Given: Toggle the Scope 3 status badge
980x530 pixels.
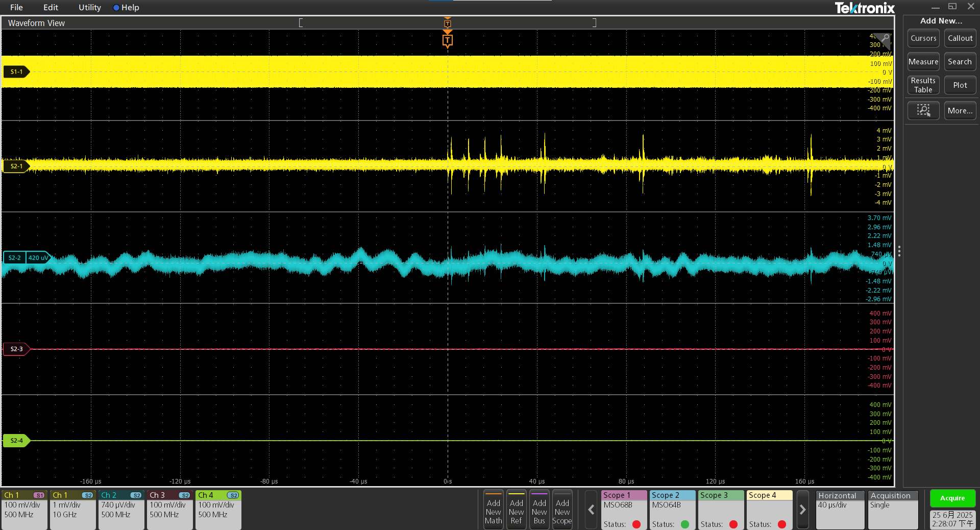Looking at the screenshot, I should click(x=721, y=510).
